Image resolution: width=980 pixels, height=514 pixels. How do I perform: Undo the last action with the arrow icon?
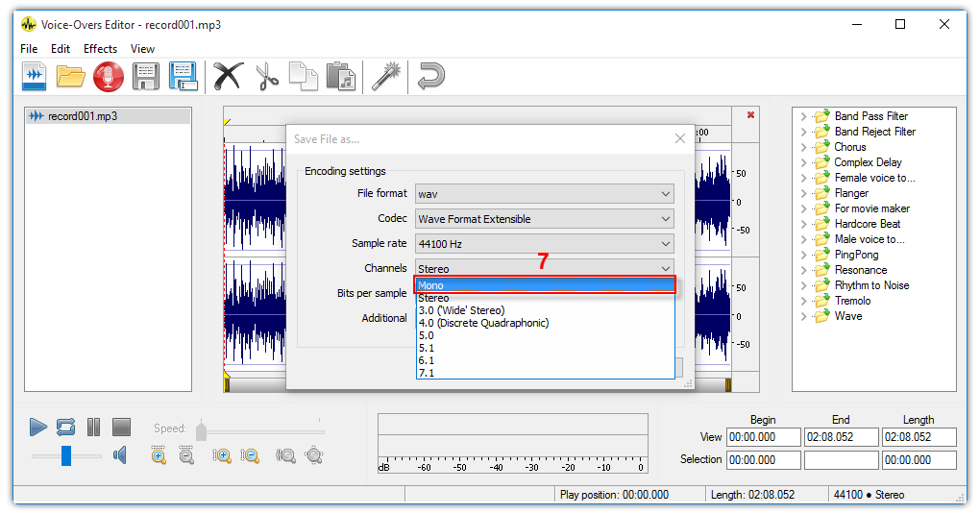[430, 76]
